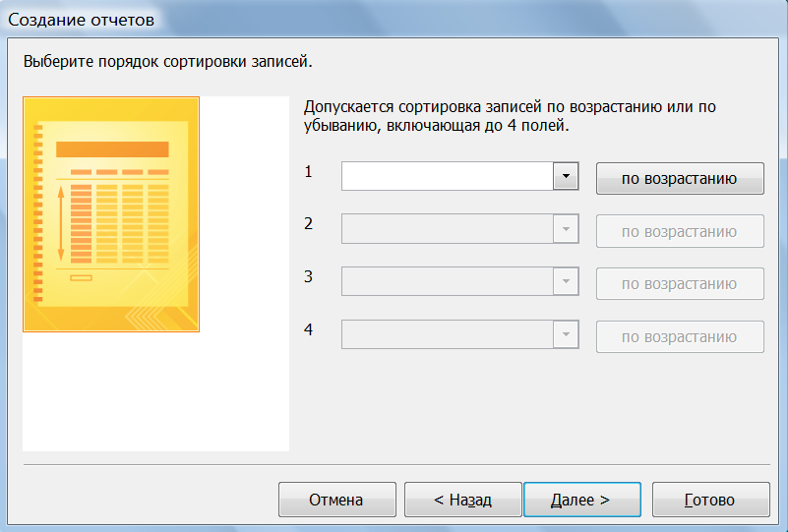Image resolution: width=788 pixels, height=532 pixels.
Task: Open the dropdown arrow for sort field 3
Action: pyautogui.click(x=566, y=281)
